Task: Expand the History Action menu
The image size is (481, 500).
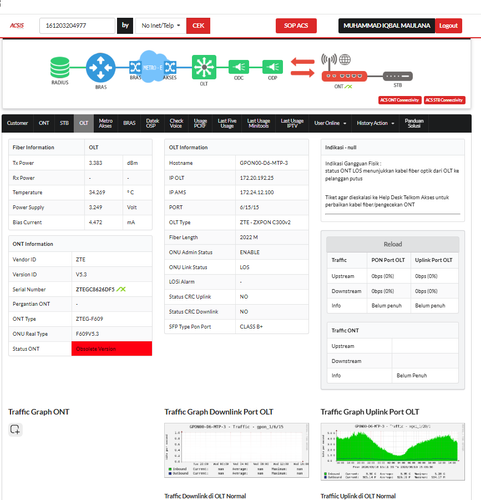Action: pos(375,123)
